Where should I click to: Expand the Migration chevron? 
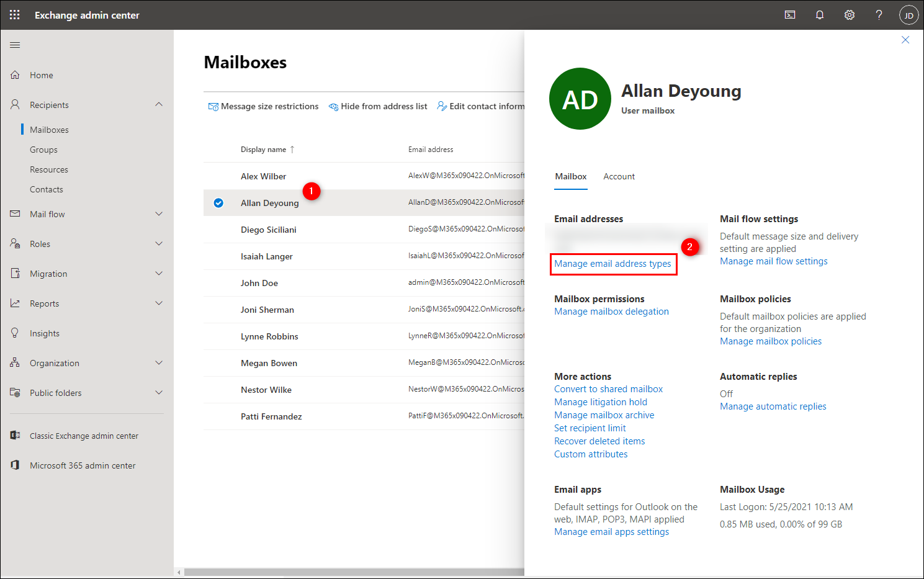[159, 274]
